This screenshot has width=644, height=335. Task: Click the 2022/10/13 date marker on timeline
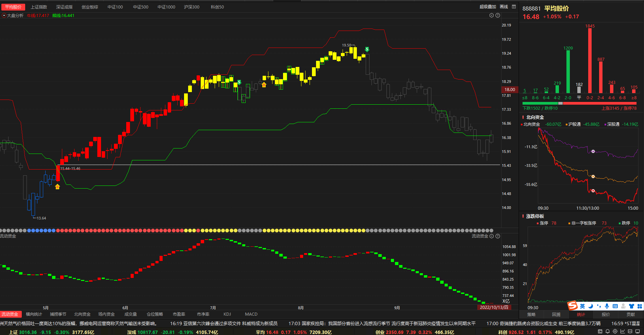pyautogui.click(x=494, y=307)
